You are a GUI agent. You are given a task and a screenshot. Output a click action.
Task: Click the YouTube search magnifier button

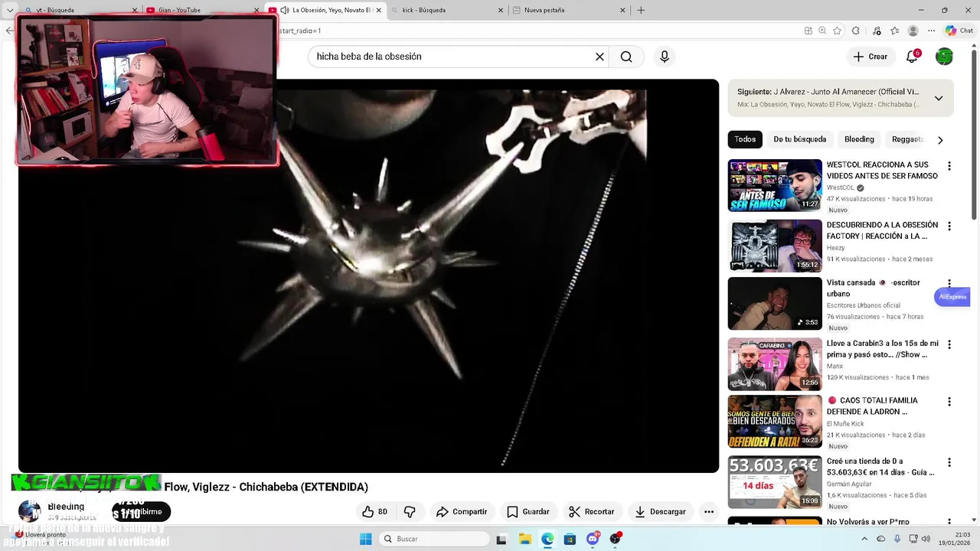click(626, 57)
